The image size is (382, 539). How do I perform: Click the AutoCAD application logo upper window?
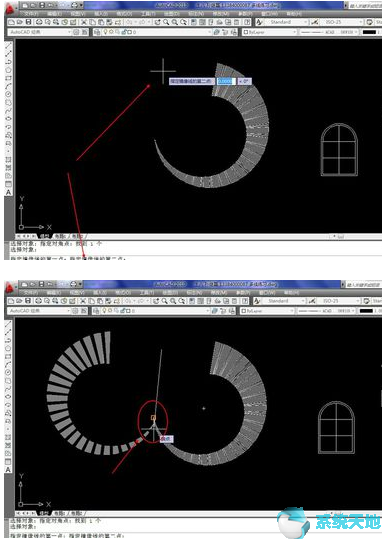[11, 8]
